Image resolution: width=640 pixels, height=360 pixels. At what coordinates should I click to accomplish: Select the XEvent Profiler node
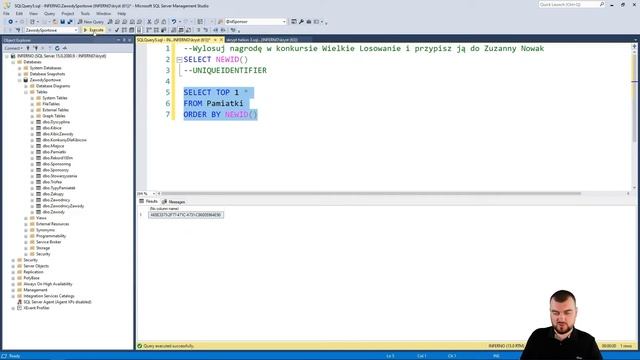36,308
